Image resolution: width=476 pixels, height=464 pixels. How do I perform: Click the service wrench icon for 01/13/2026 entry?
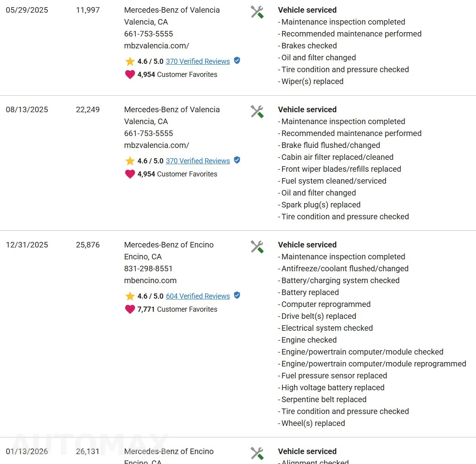tap(257, 453)
